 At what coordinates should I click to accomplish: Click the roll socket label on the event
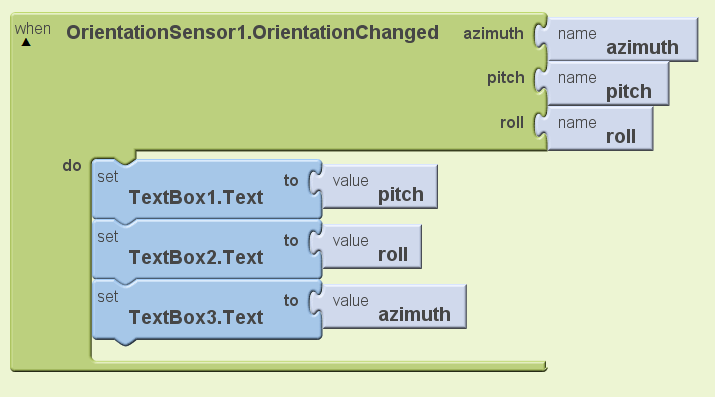[512, 123]
